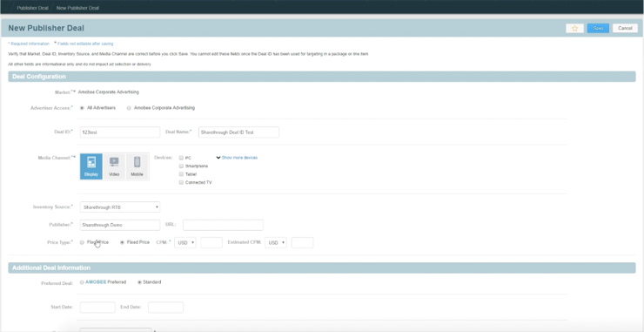Click the Publisher input field
Image resolution: width=644 pixels, height=332 pixels.
[x=120, y=225]
